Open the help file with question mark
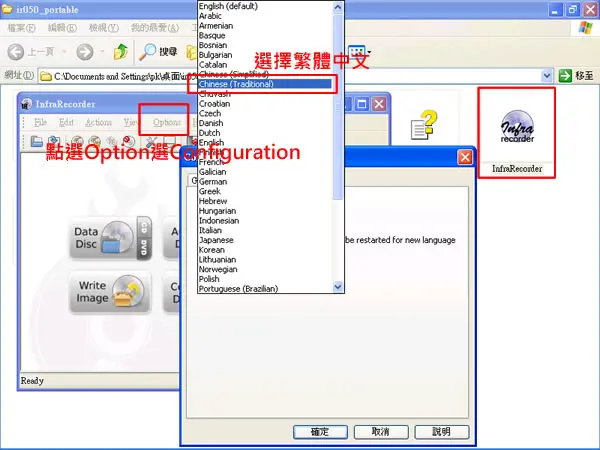 (423, 125)
